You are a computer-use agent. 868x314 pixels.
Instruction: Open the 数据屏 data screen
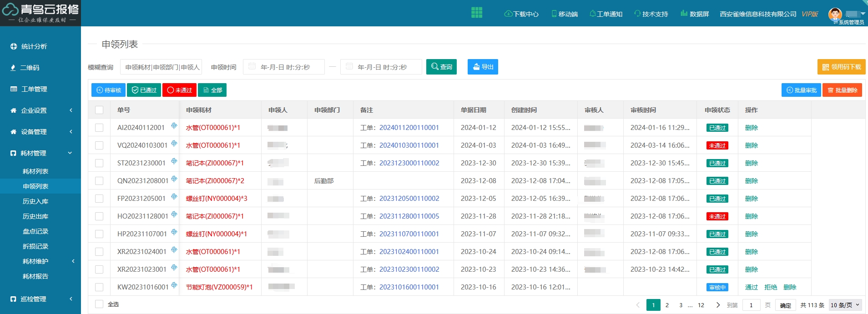(695, 14)
